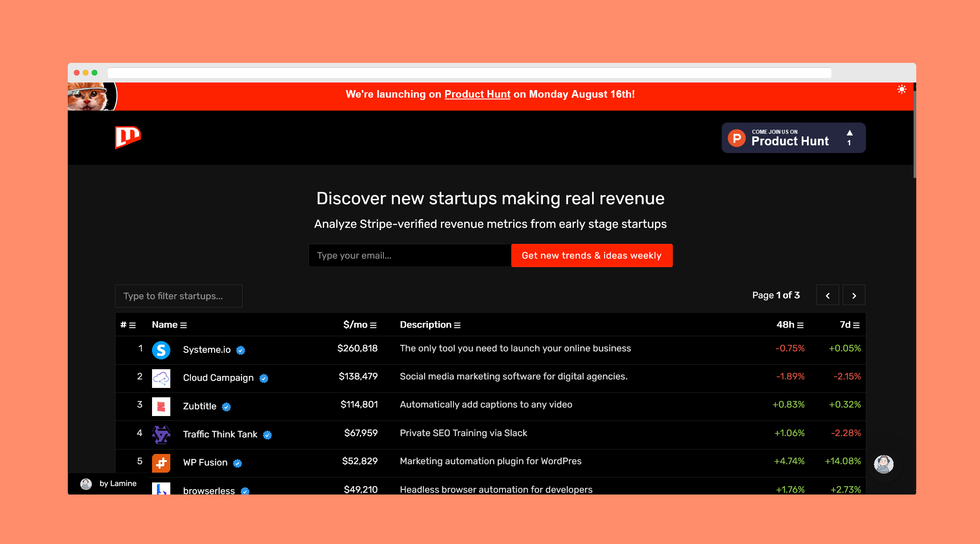This screenshot has width=980, height=544.
Task: Open the Name column sort menu
Action: 184,325
